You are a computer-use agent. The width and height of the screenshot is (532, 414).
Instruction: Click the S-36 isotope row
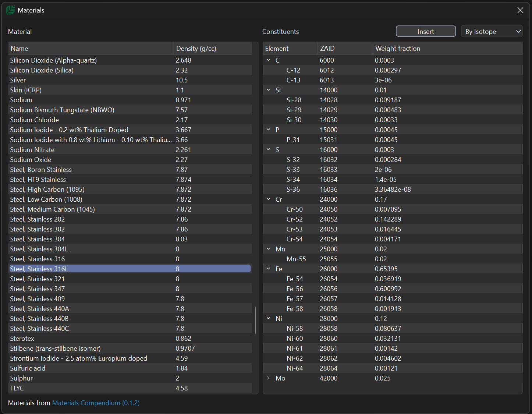393,189
